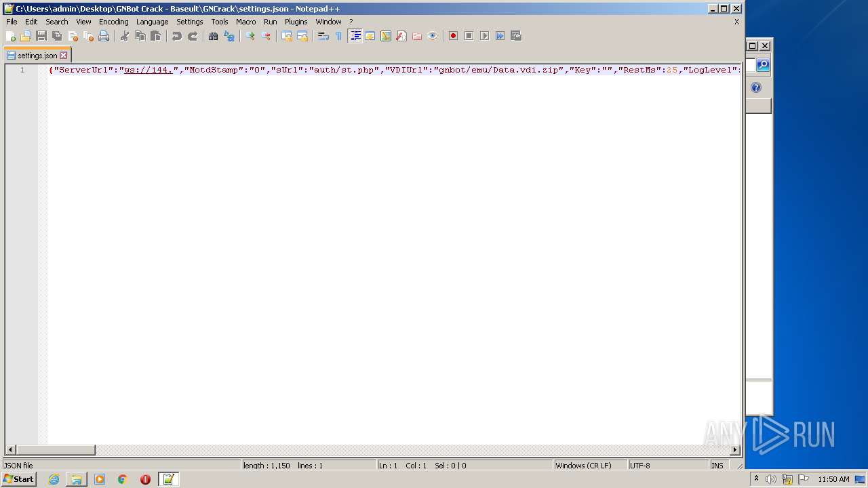Play back the recorded macro
868x488 pixels.
[x=485, y=36]
